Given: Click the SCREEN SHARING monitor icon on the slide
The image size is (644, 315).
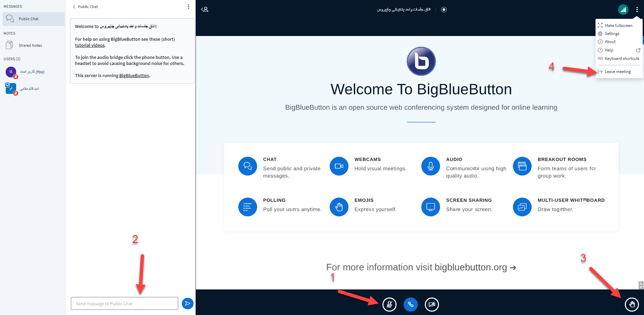Looking at the screenshot, I should coord(431,207).
